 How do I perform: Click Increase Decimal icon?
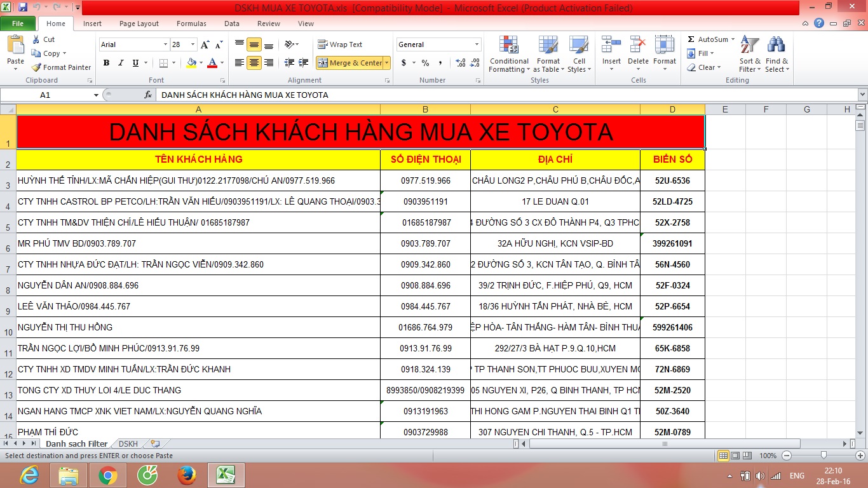(461, 63)
